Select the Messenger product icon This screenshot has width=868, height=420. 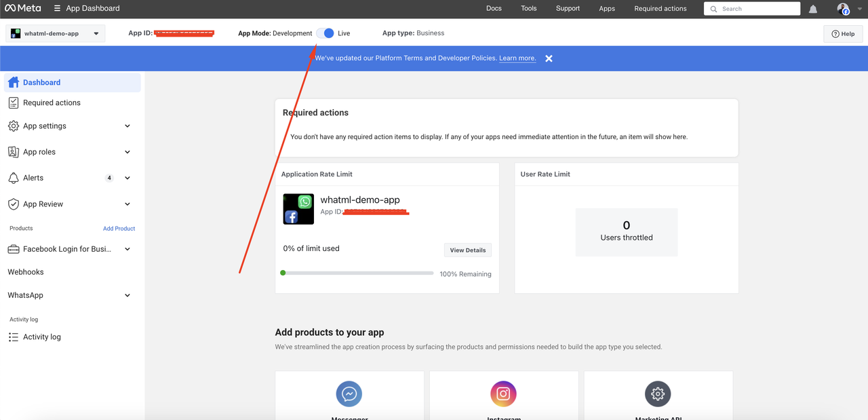(349, 394)
